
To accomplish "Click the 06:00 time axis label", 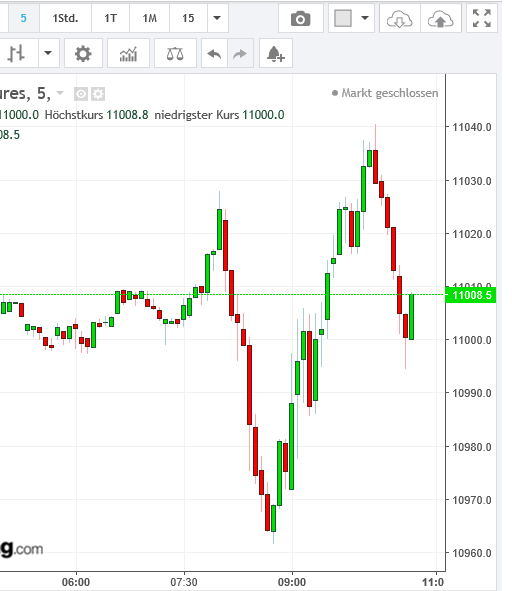I will (x=76, y=582).
